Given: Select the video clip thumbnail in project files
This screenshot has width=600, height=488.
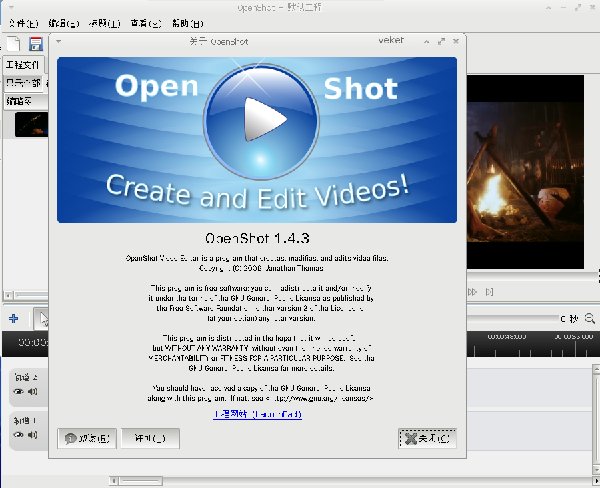Looking at the screenshot, I should click(31, 124).
